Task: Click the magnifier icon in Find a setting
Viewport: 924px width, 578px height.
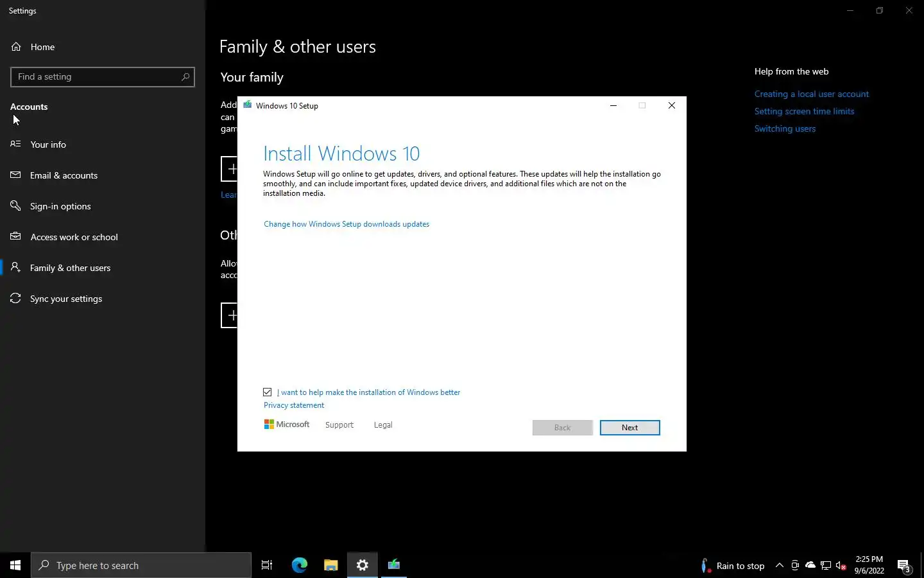Action: (x=185, y=77)
